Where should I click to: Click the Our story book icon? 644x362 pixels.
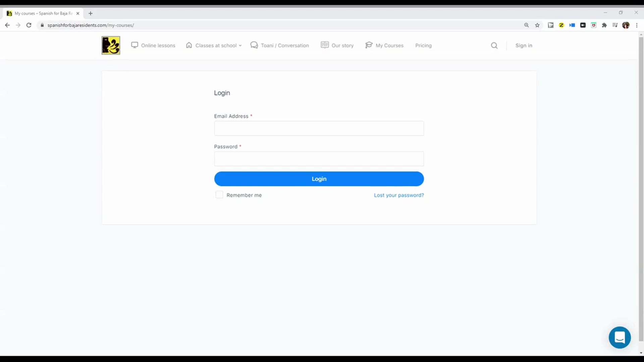[x=325, y=45]
